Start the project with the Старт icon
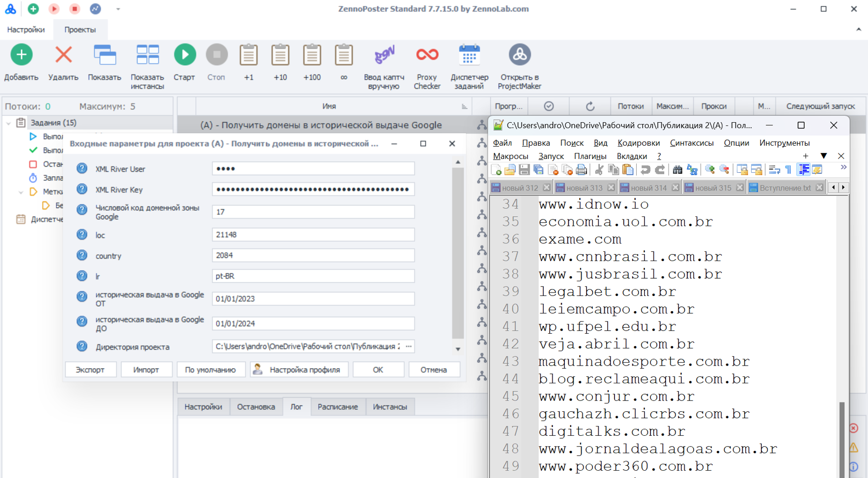The image size is (868, 478). [185, 54]
